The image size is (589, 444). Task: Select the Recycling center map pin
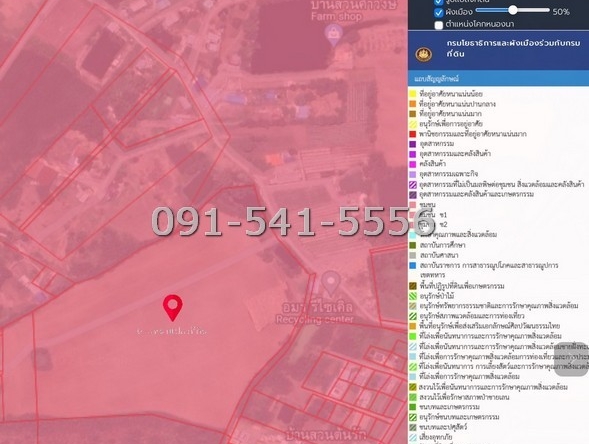click(x=331, y=283)
